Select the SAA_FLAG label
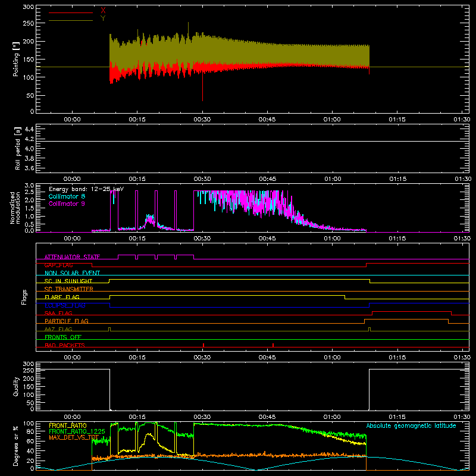Screen dimensions: 476x476 (x=58, y=313)
